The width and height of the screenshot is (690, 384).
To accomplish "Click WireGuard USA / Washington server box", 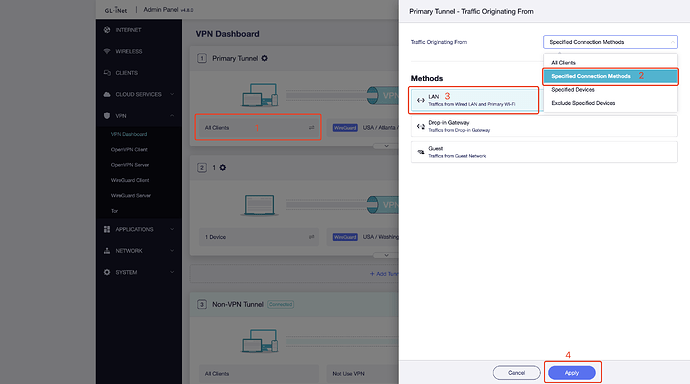I will 363,237.
